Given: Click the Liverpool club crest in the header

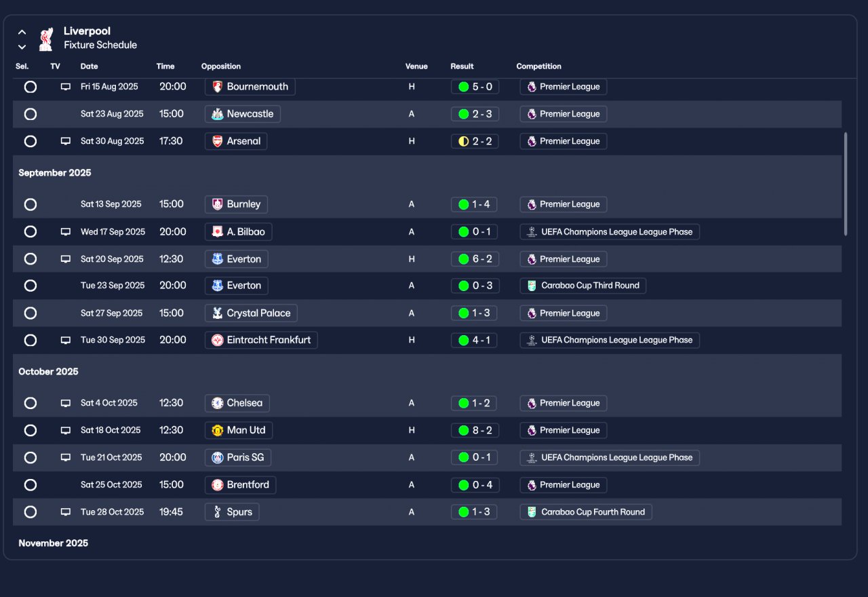Looking at the screenshot, I should pyautogui.click(x=45, y=39).
